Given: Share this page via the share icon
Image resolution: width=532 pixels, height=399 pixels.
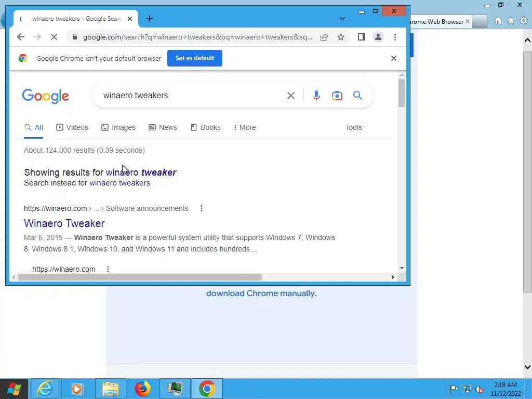Looking at the screenshot, I should point(324,37).
